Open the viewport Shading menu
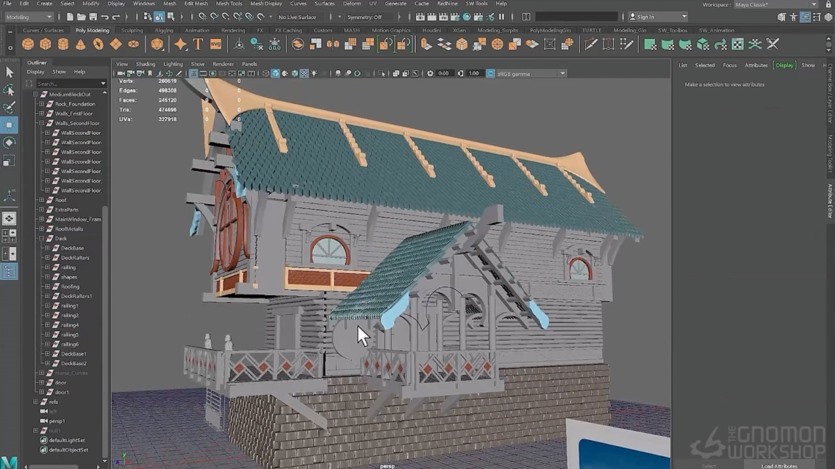Viewport: 835px width, 469px height. [145, 64]
